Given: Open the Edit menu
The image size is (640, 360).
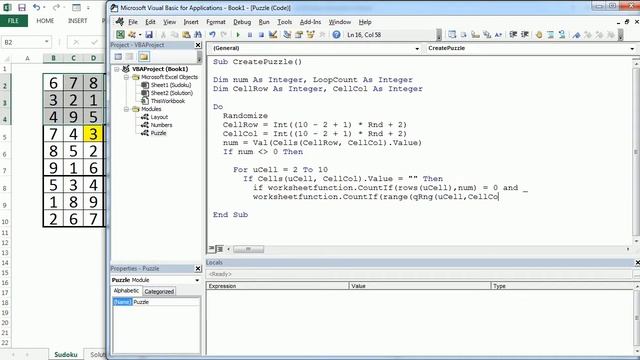Looking at the screenshot, I should click(150, 22).
